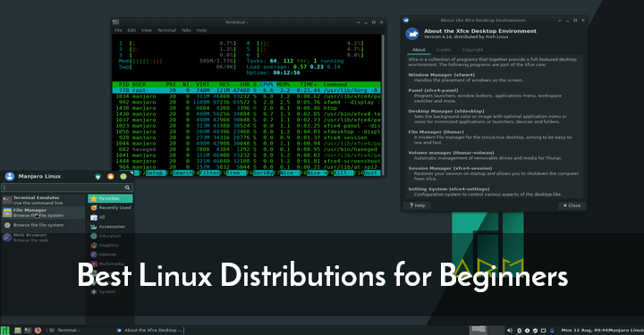Launch Web Browser from the favorites list
The width and height of the screenshot is (644, 335).
[43, 238]
